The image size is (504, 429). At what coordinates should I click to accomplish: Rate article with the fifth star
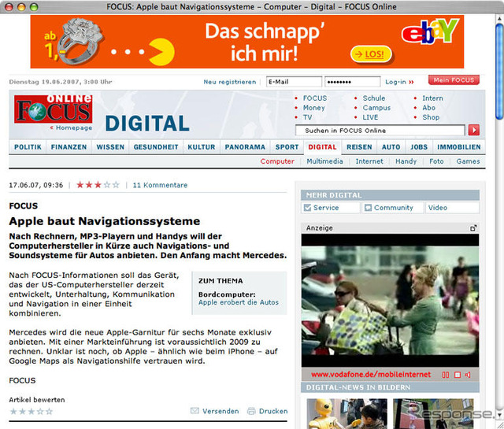[x=49, y=412]
